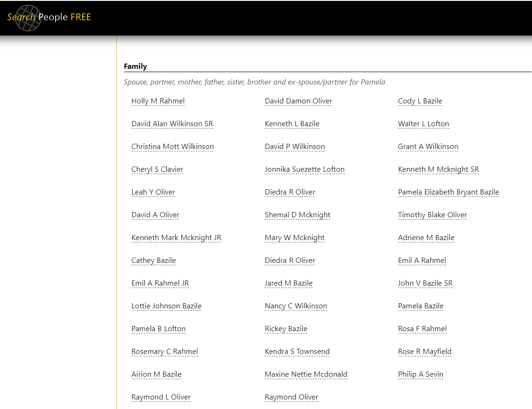
Task: Click Kenneth Mark Mcknight JR link
Action: [x=176, y=238]
